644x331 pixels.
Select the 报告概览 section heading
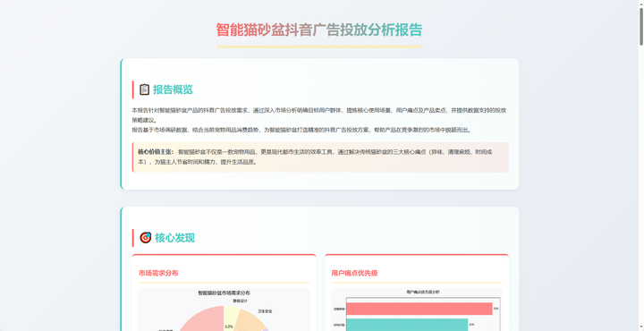tap(173, 89)
